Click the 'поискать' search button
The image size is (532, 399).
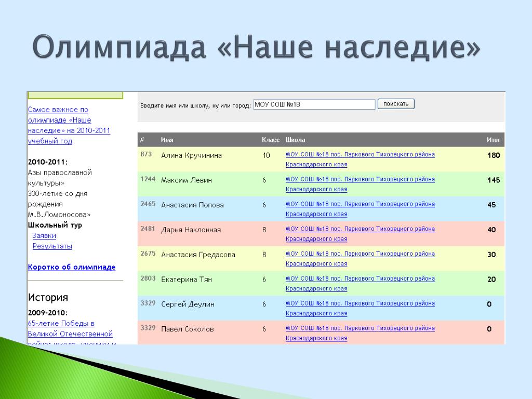click(396, 104)
